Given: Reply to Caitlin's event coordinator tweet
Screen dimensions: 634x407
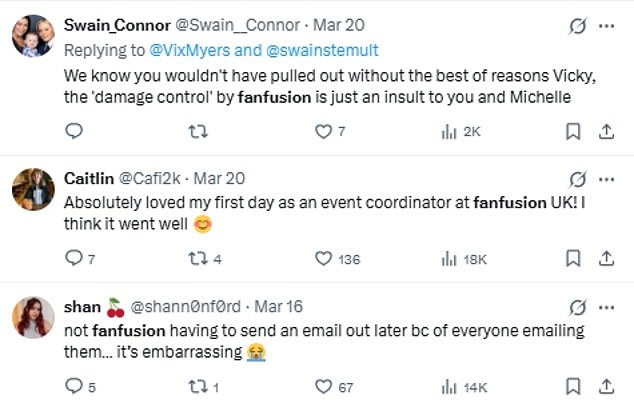Looking at the screenshot, I should coord(74,258).
